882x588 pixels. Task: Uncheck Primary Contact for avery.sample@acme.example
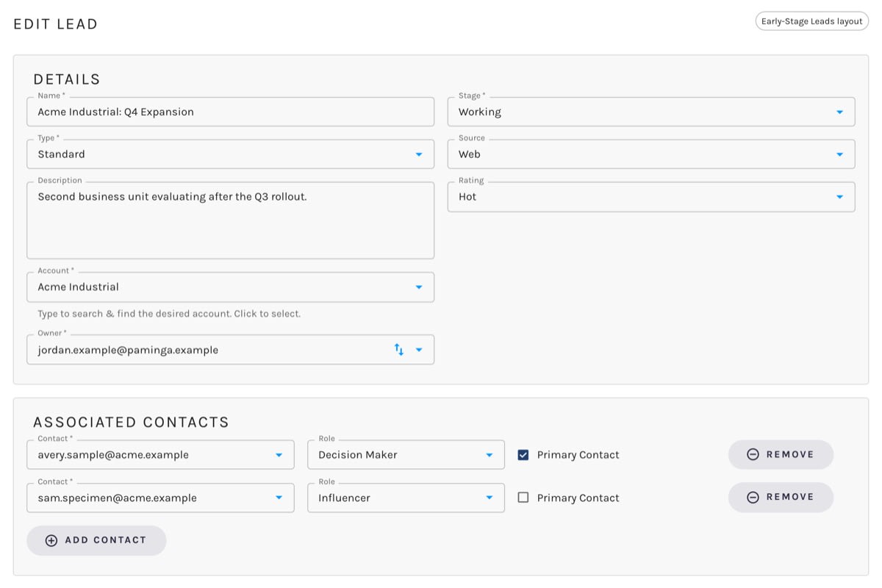coord(523,455)
